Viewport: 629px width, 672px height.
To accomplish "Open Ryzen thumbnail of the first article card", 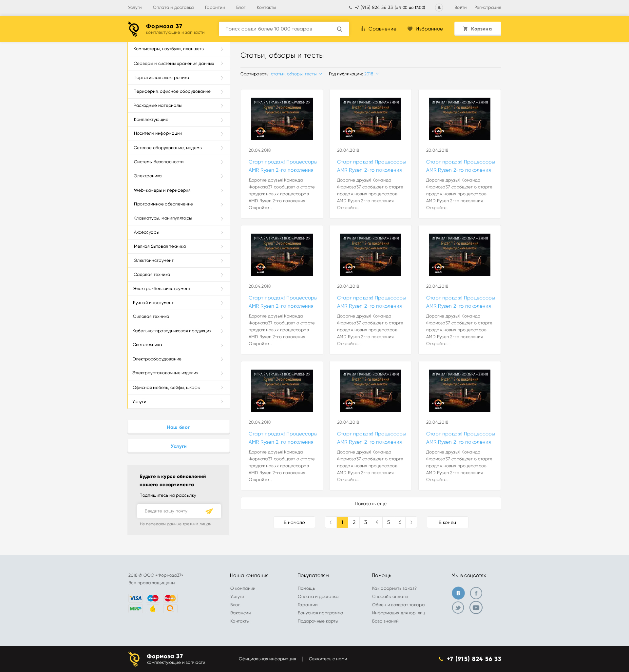I will (282, 119).
